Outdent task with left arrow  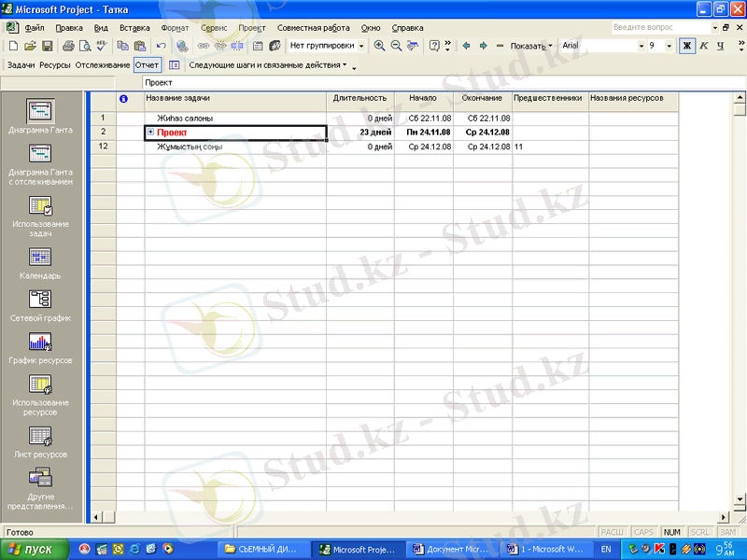(466, 46)
